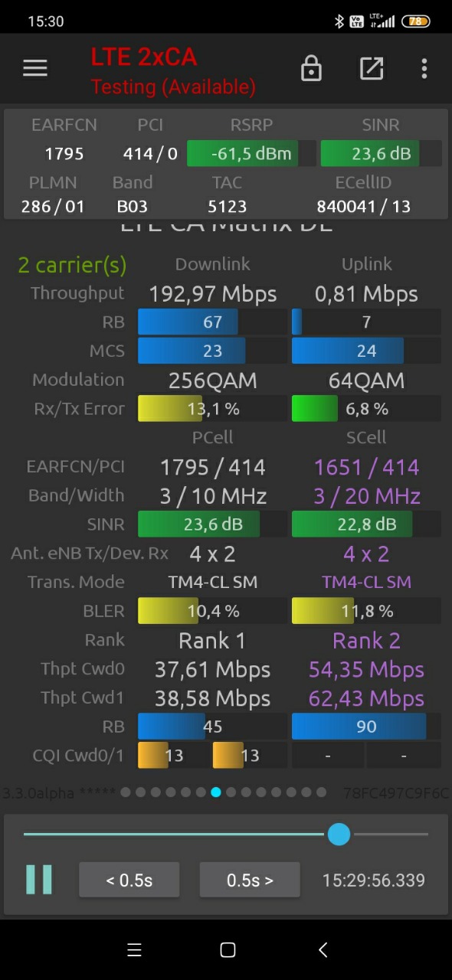Viewport: 452px width, 980px height.
Task: Tap the Android home square button
Action: (x=228, y=950)
